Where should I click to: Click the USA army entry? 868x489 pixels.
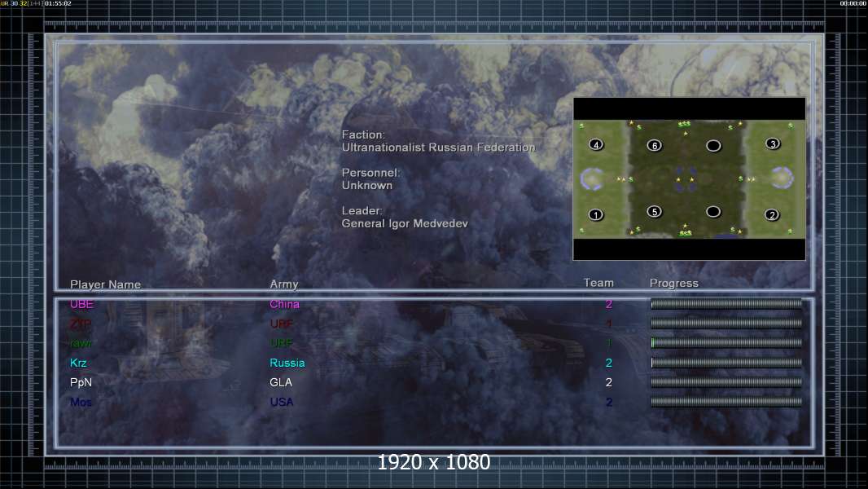282,402
